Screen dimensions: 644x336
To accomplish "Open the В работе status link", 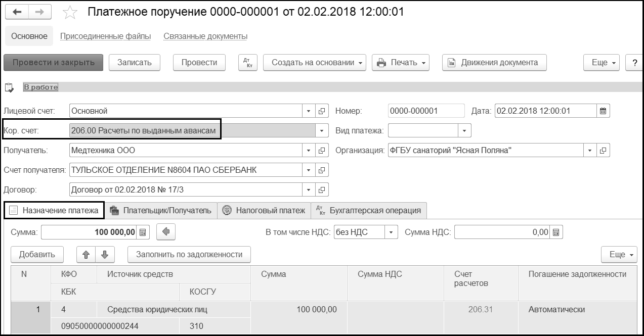I will (x=41, y=87).
